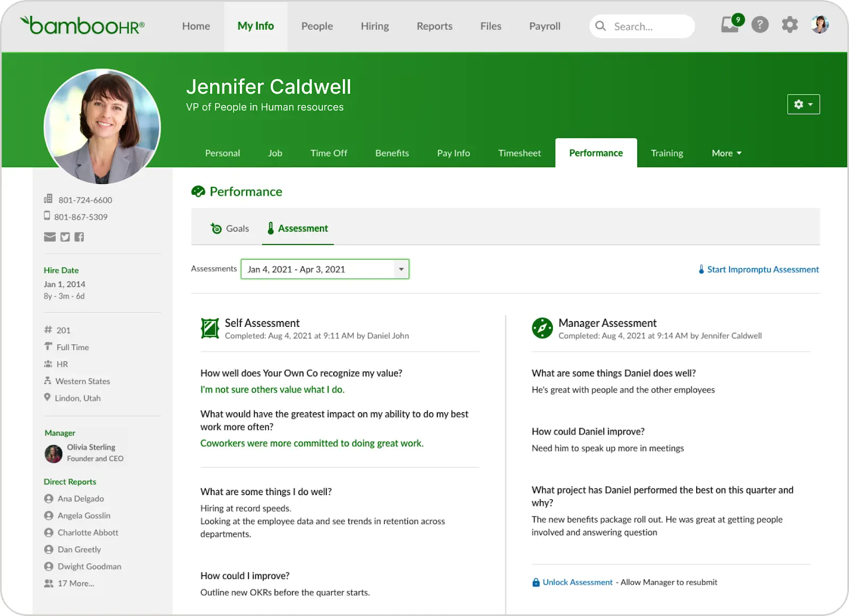
Task: Click the mobile phone icon beside 801-867-5309
Action: [x=47, y=216]
